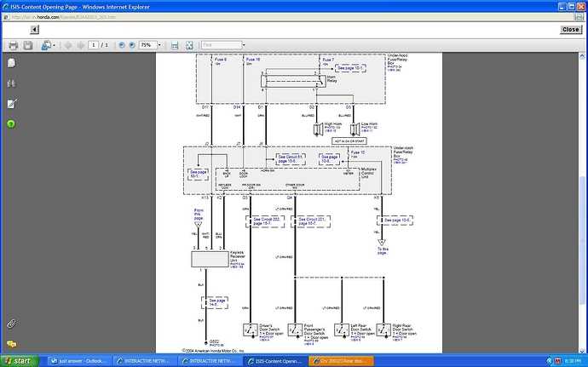Viewport: 588px width, 367px height.
Task: Click the 'Under-hood Fuse/Relay Box' label
Action: 397,60
